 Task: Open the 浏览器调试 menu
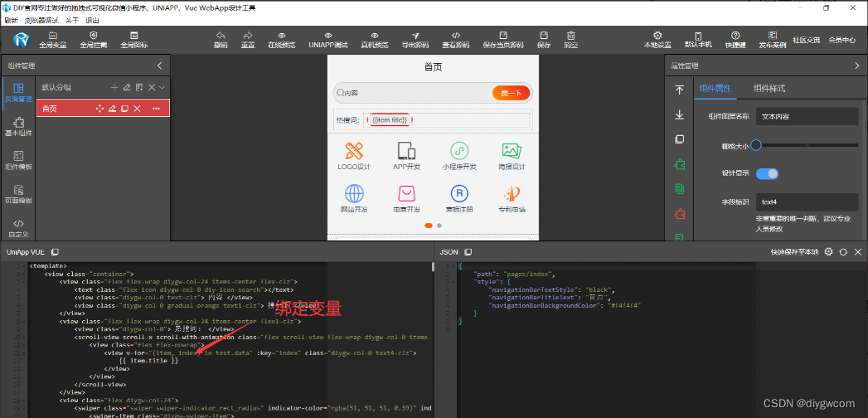41,21
